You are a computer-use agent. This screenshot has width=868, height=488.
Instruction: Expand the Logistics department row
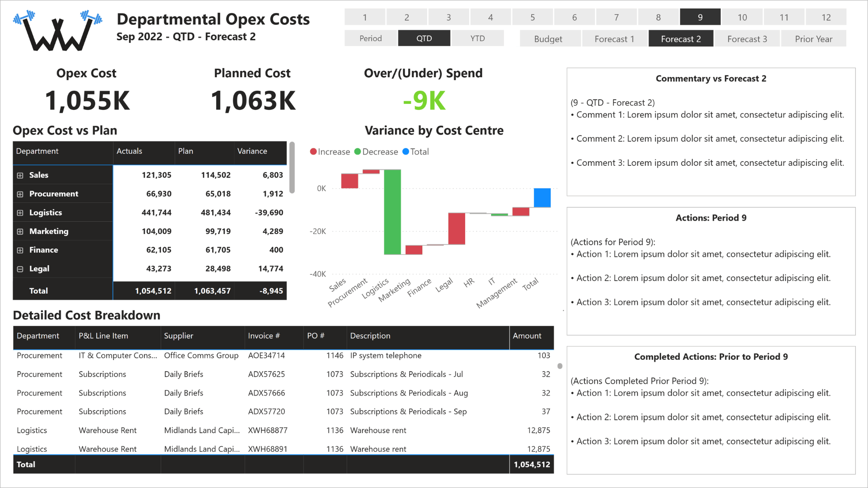[x=20, y=213]
